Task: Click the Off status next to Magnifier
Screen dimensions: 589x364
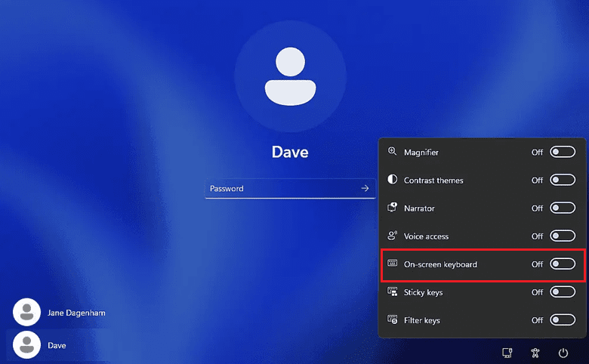Action: 537,152
